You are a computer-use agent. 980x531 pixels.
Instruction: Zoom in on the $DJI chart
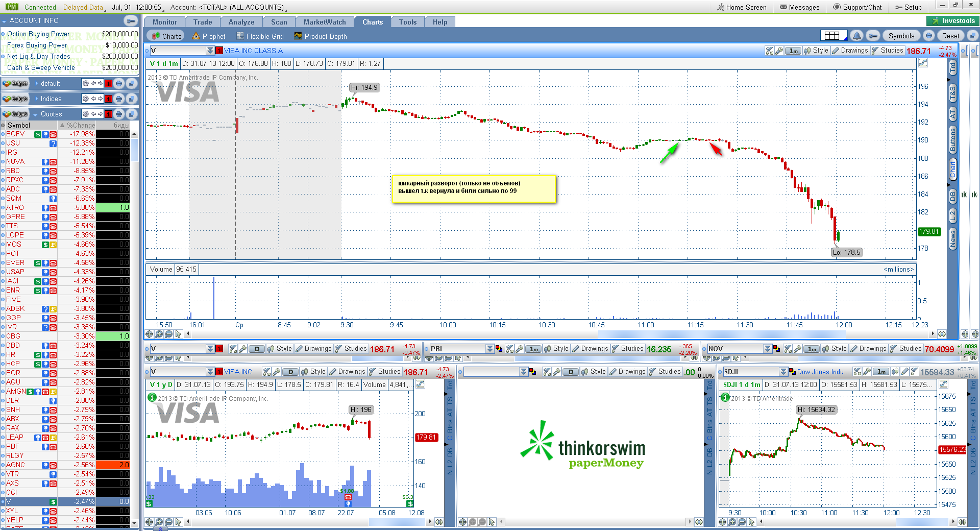[732, 522]
